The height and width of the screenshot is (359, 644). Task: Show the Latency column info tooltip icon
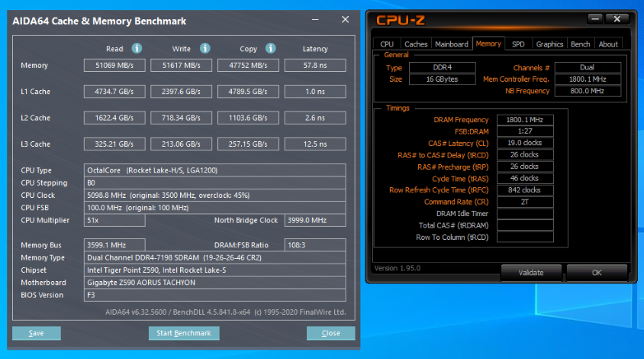(x=314, y=49)
